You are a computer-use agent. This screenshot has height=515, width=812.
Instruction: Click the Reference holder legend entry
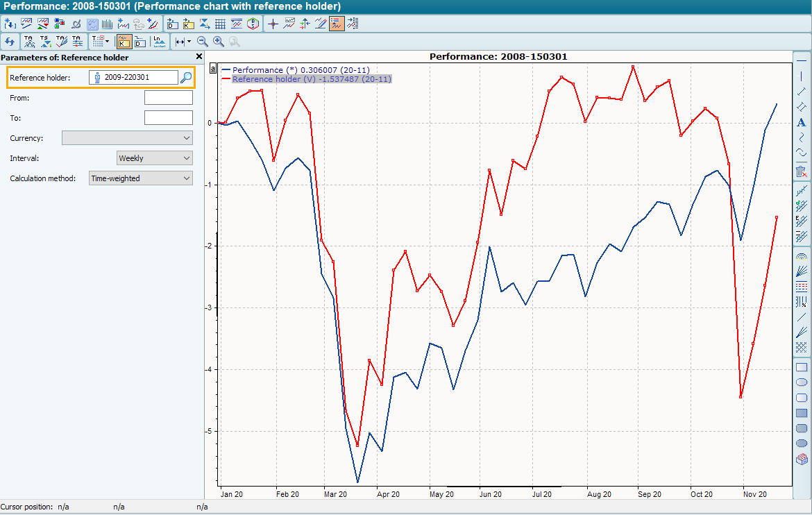tap(312, 79)
